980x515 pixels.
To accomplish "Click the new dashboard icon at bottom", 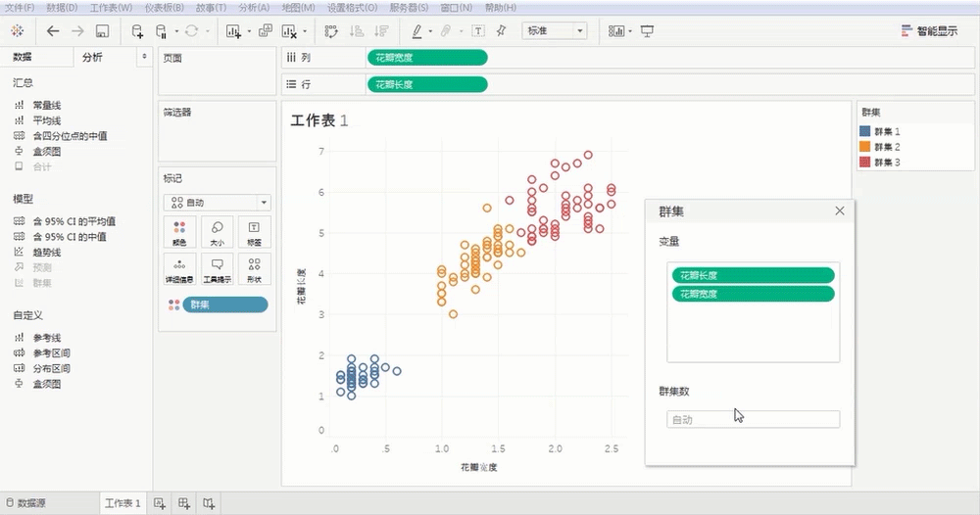I will [x=184, y=503].
